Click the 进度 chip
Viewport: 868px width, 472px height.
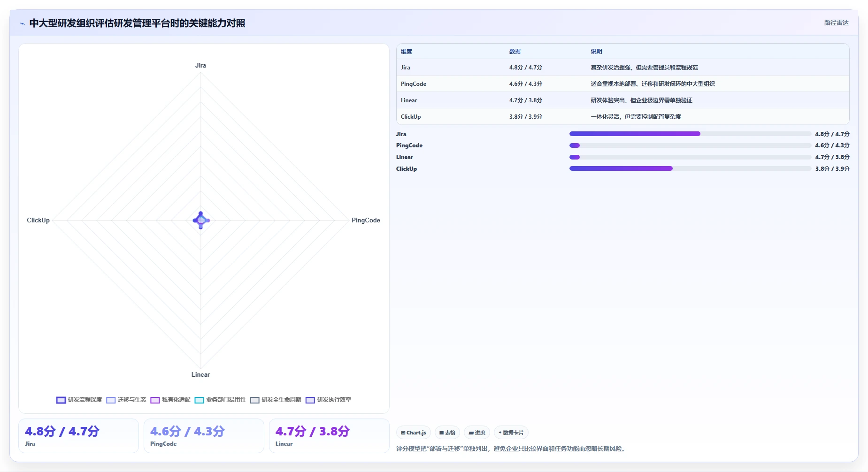coord(477,433)
